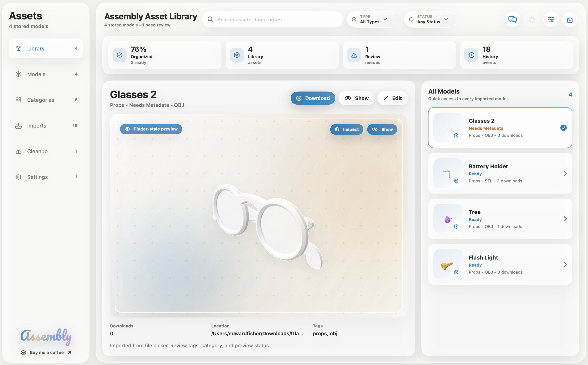
Task: Click the import download tray icon
Action: pos(570,19)
